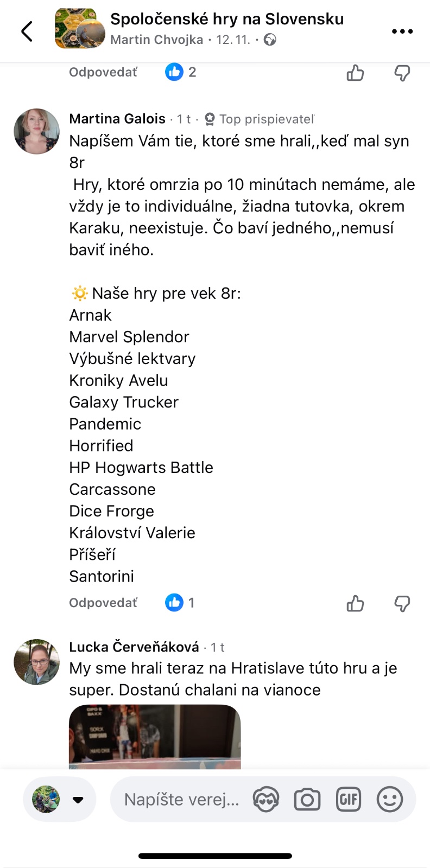430x868 pixels.
Task: Open the emoji smiley picker
Action: click(x=390, y=800)
